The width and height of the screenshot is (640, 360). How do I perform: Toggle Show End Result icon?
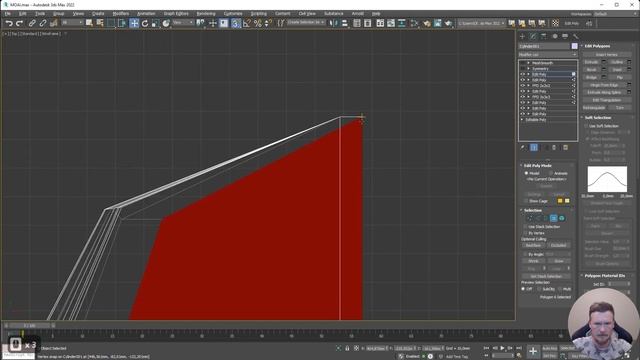pyautogui.click(x=534, y=147)
